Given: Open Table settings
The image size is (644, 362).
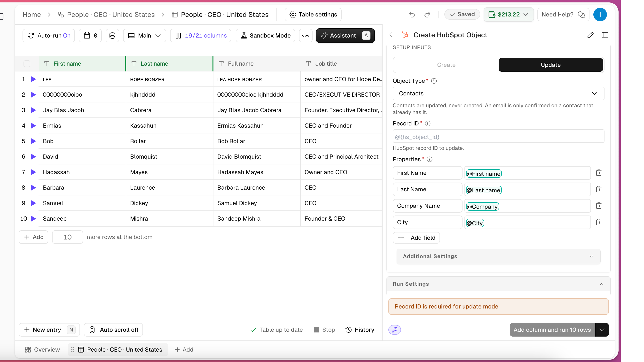Looking at the screenshot, I should coord(313,15).
